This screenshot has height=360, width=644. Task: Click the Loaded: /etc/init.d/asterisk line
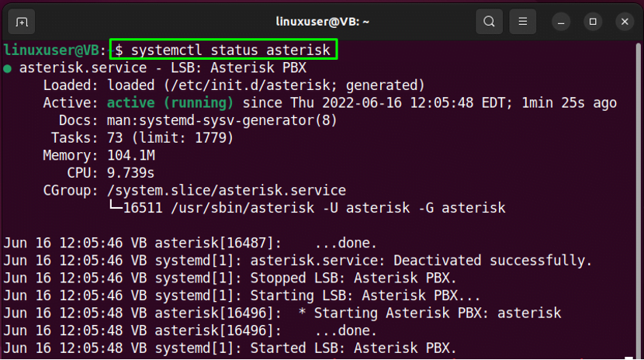[x=234, y=85]
